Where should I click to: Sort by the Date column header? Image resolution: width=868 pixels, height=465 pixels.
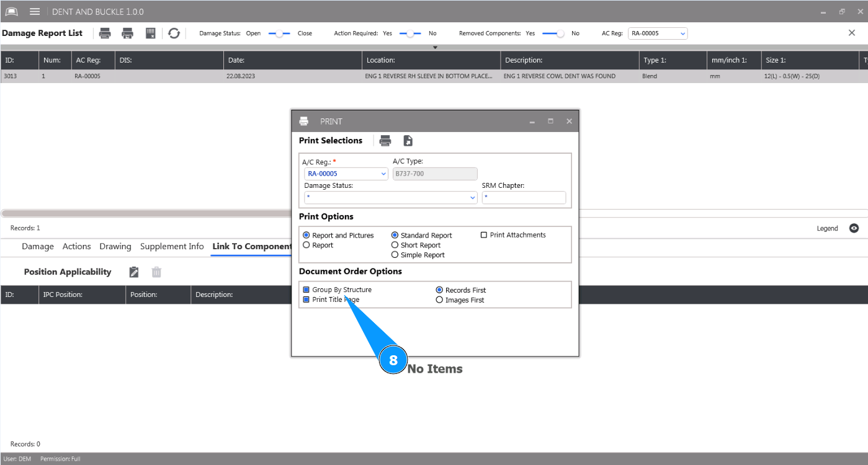click(x=293, y=60)
